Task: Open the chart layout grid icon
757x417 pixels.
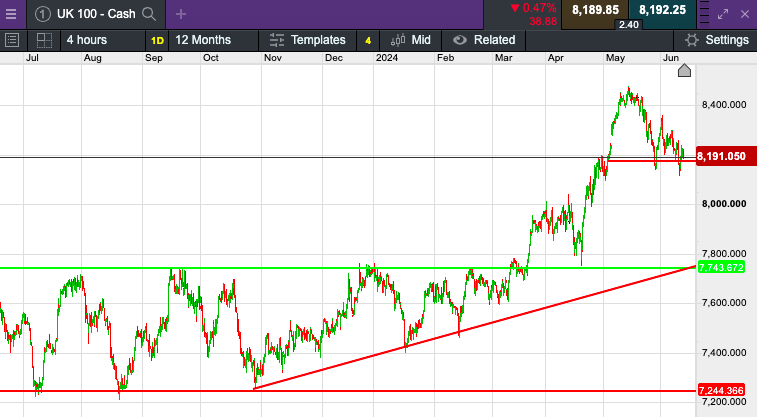Action: tap(44, 40)
